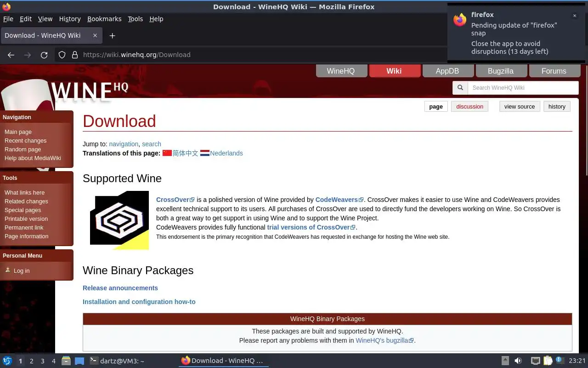
Task: Click the browser Back arrow
Action: (11, 55)
